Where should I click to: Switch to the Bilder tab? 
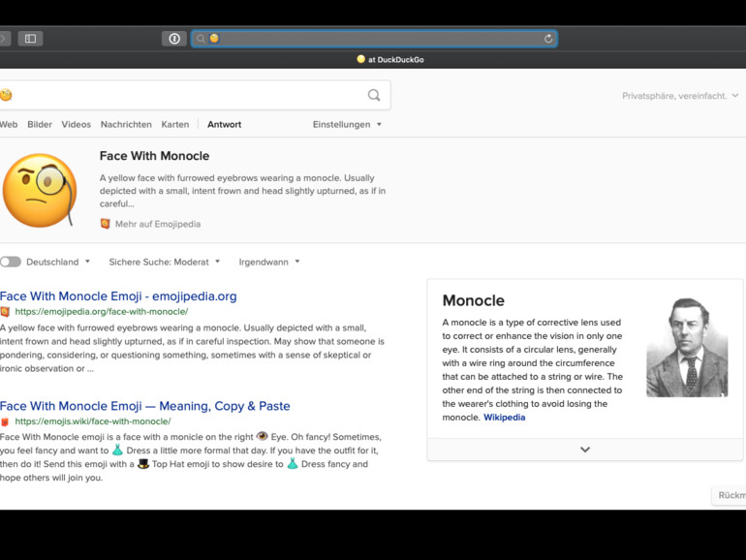click(x=40, y=125)
